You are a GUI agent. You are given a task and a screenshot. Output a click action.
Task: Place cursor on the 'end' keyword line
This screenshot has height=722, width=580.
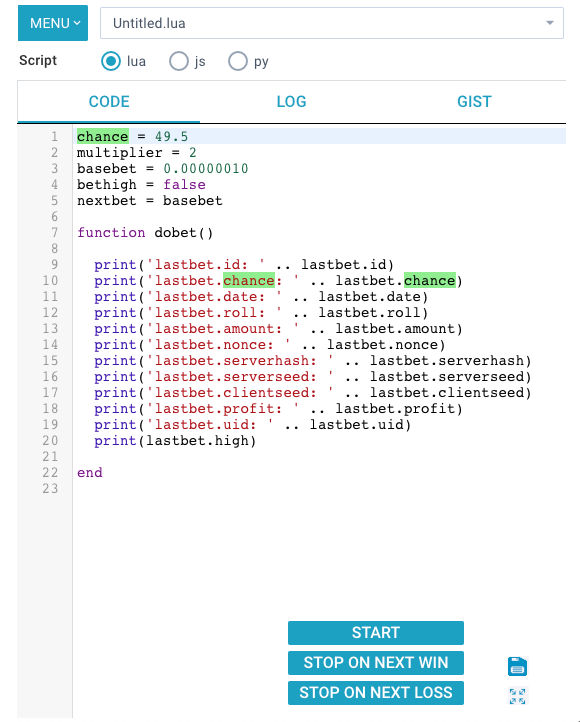click(90, 472)
